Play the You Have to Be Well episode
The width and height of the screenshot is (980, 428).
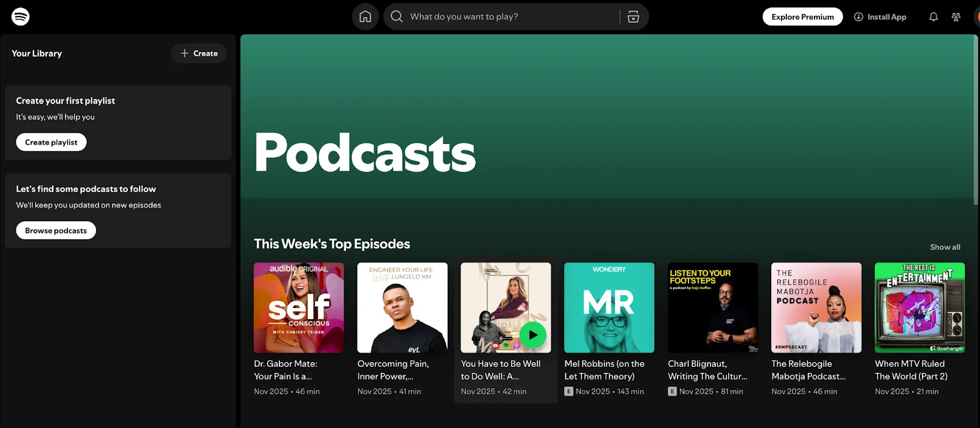(x=533, y=335)
